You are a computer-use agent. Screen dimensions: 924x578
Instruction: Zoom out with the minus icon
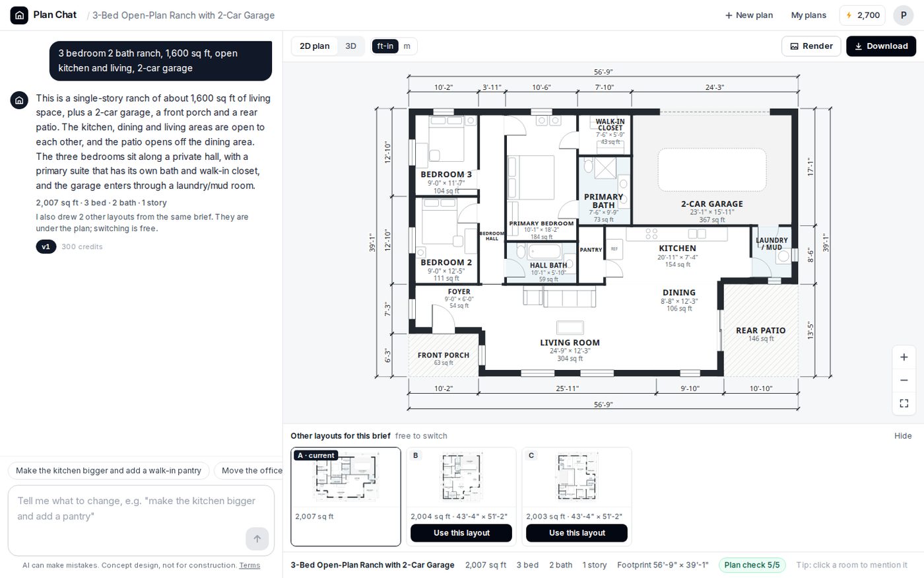tap(904, 380)
